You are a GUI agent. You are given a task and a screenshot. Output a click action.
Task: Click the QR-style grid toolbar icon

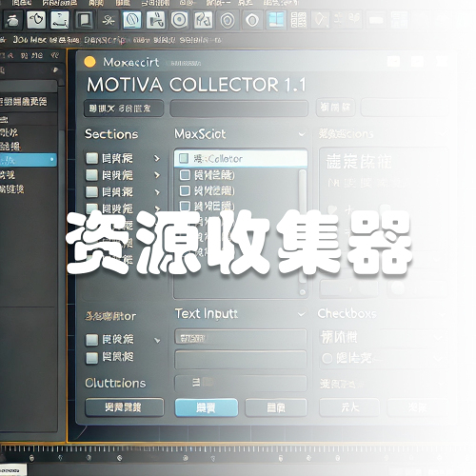[299, 20]
